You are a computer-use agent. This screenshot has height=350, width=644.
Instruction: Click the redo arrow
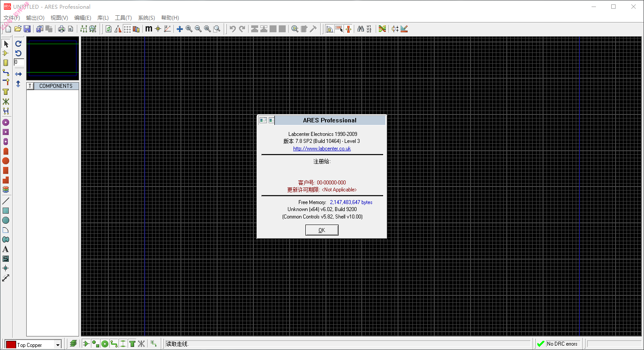tap(242, 29)
